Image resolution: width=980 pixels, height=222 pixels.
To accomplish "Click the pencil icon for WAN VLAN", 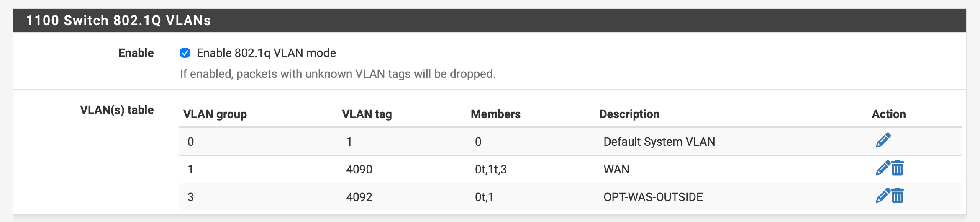I will 883,168.
